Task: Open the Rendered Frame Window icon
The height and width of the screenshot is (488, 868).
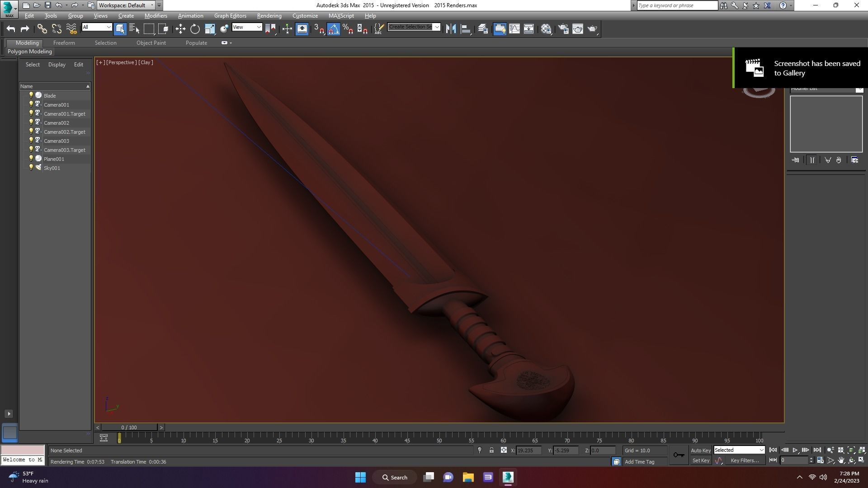Action: [x=578, y=29]
